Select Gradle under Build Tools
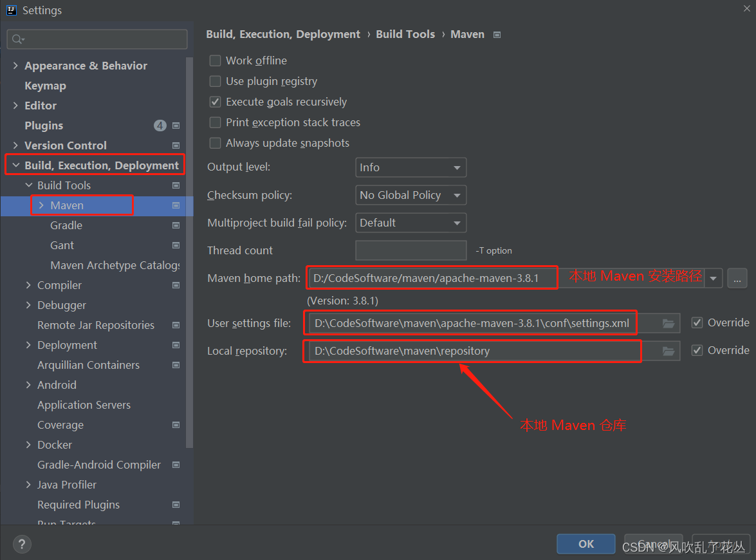The height and width of the screenshot is (560, 756). 66,226
